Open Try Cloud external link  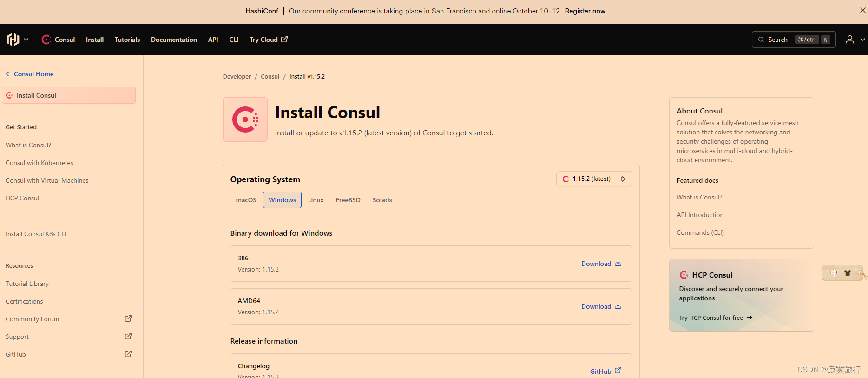pyautogui.click(x=269, y=40)
